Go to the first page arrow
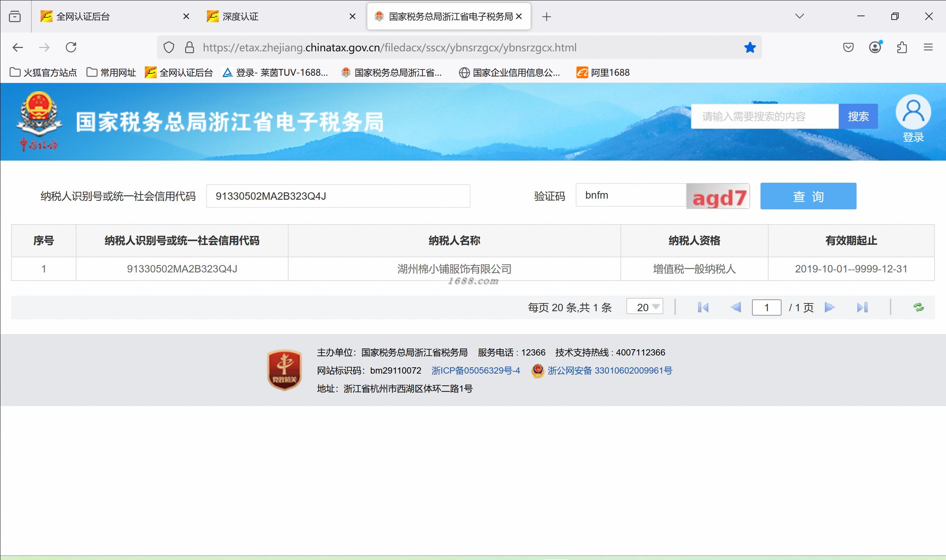This screenshot has height=560, width=946. [703, 308]
